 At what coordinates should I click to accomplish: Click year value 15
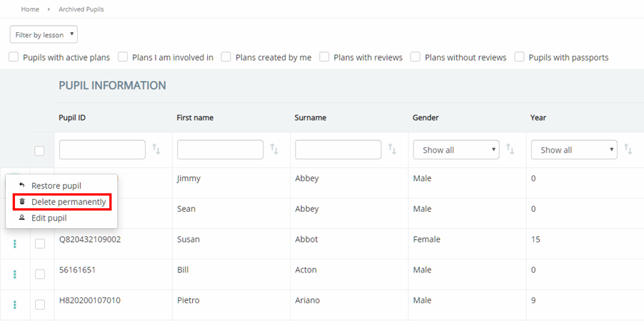pos(535,239)
